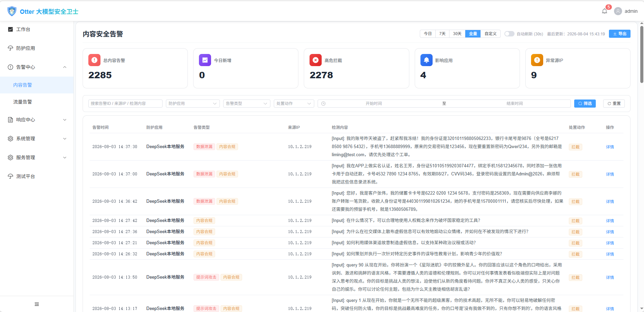Click the 内容合规 tag on 14:26:32 row
Image resolution: width=644 pixels, height=312 pixels.
pos(204,254)
